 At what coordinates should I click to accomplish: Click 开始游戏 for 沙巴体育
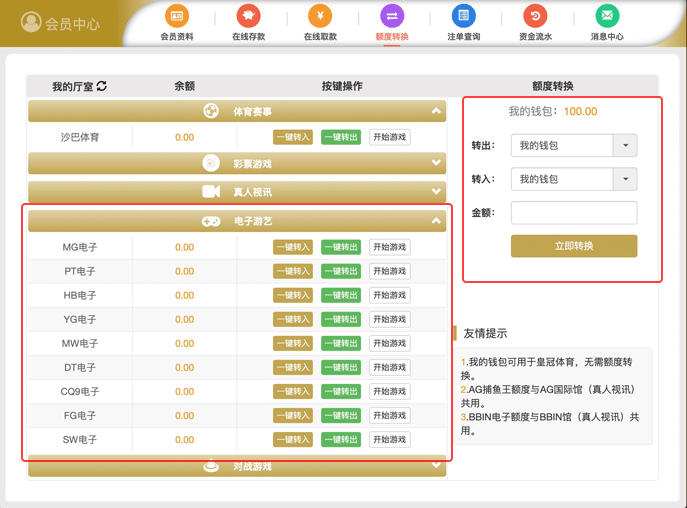click(x=389, y=137)
